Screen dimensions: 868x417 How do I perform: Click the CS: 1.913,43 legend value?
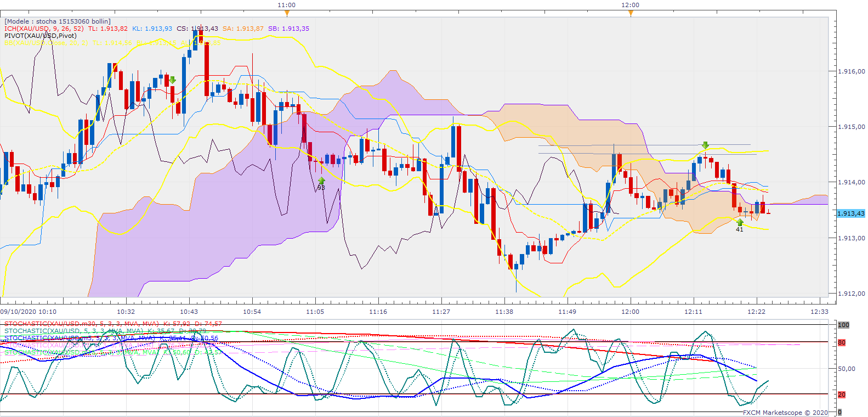[197, 29]
